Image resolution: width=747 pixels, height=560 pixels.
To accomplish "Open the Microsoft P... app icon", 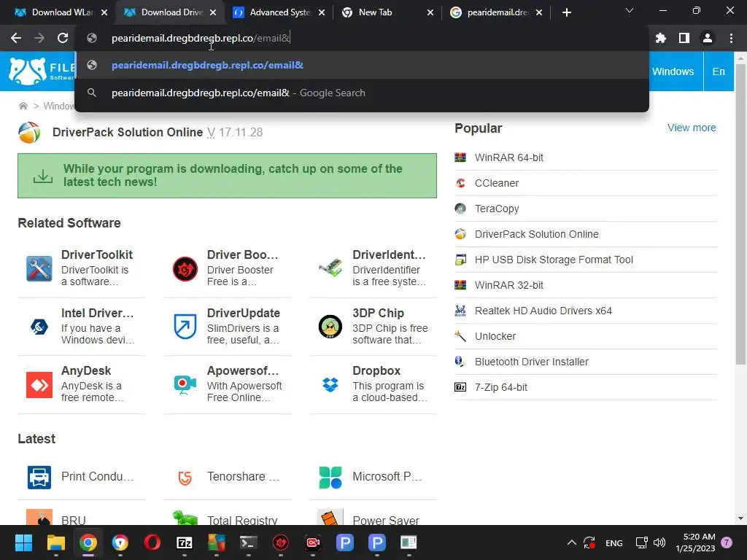I will click(330, 477).
